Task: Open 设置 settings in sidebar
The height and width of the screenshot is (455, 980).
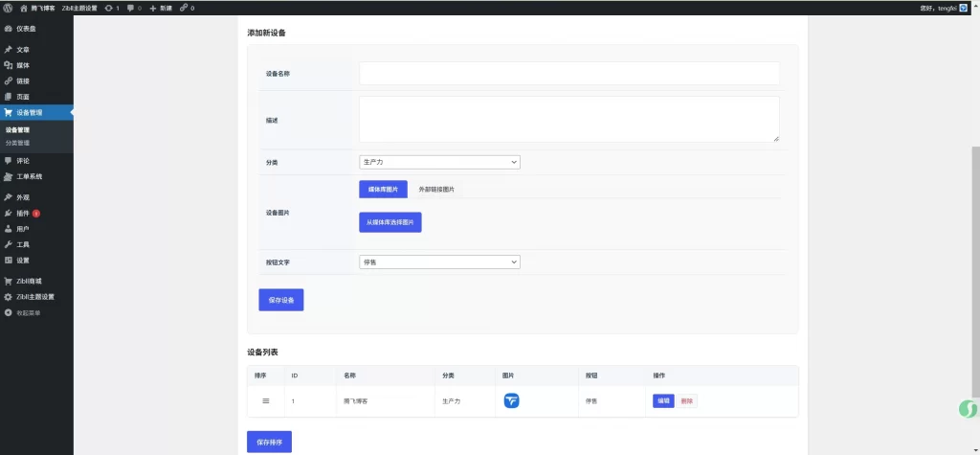Action: (x=23, y=260)
